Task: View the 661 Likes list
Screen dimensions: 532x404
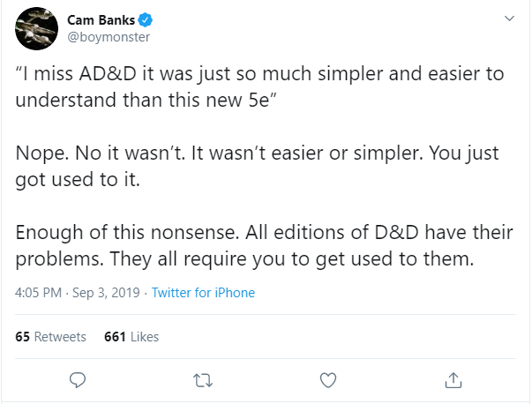Action: (x=131, y=336)
